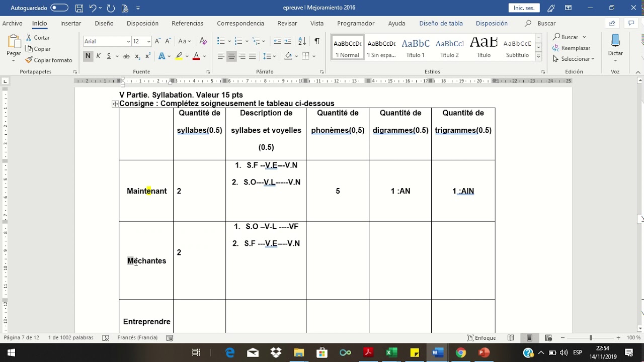Screen dimensions: 644x362
Task: Click the sort A-Z icon
Action: pos(302,41)
